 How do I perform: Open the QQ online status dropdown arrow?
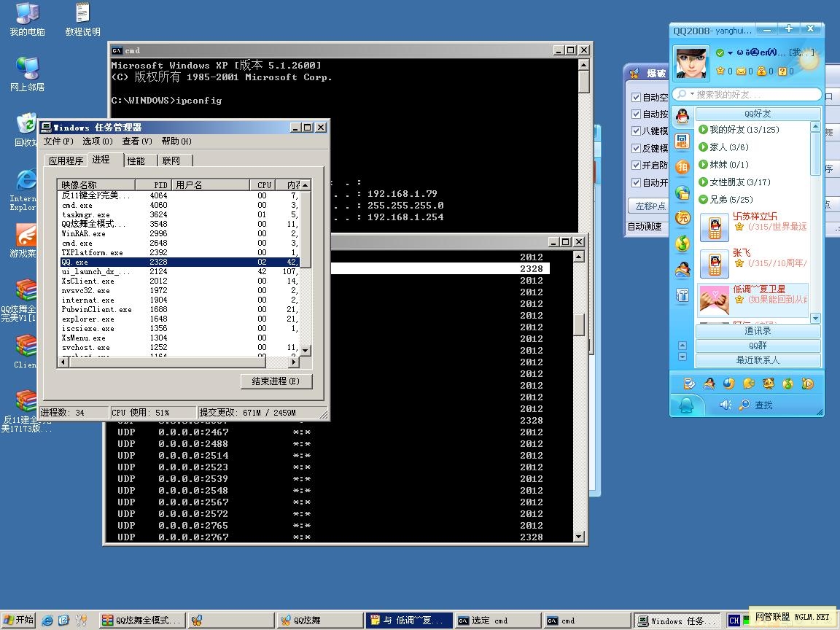click(730, 53)
